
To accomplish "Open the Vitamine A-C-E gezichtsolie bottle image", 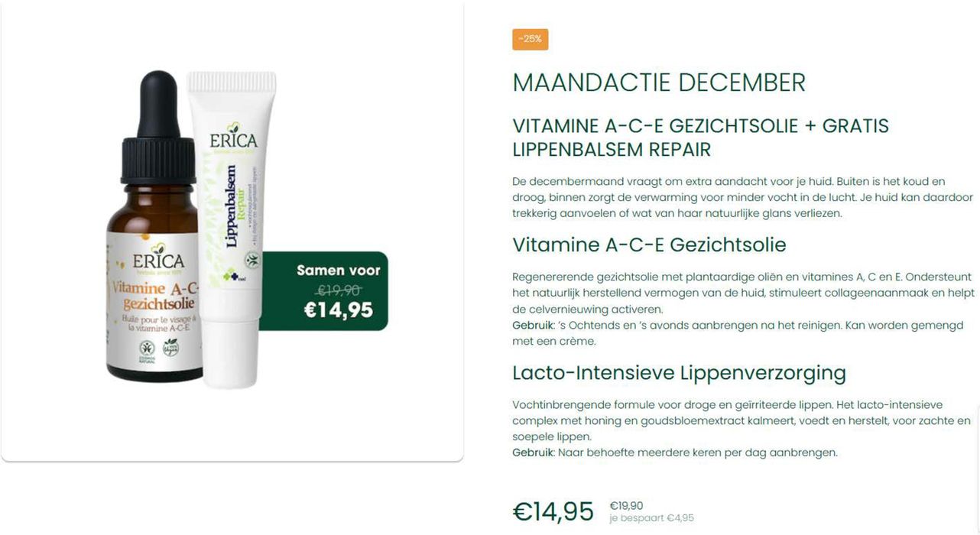I will (x=154, y=226).
